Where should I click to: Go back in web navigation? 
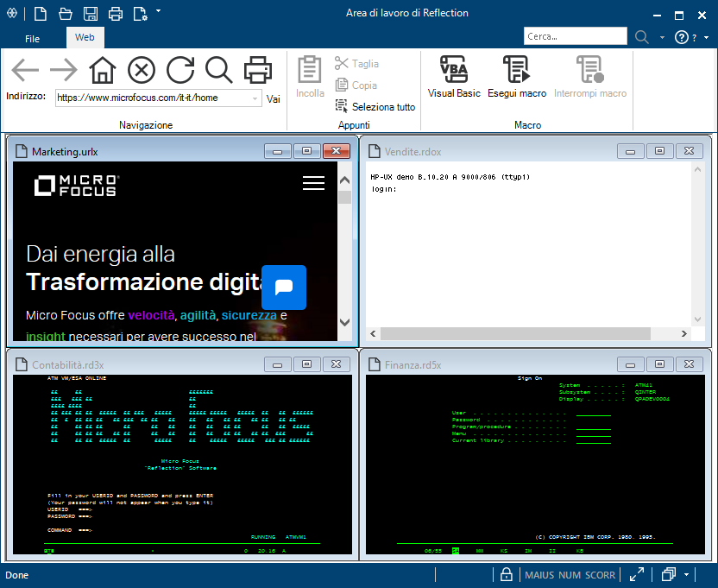click(25, 70)
